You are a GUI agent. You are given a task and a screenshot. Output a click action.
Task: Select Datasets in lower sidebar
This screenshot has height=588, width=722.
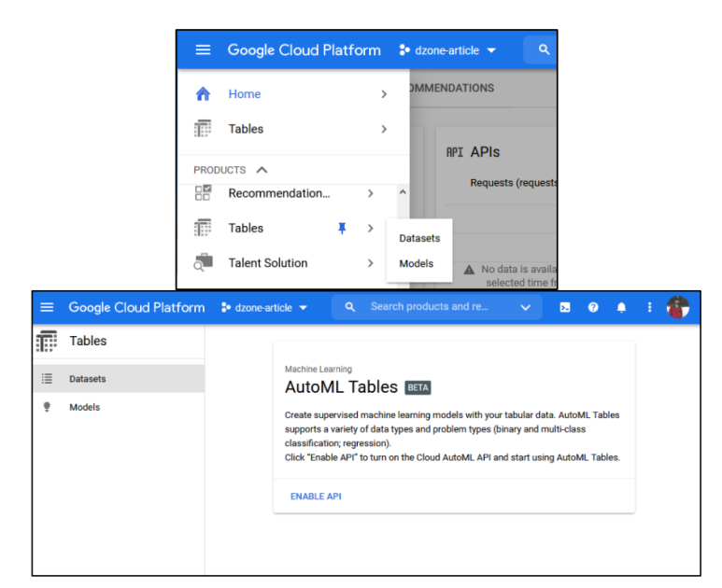[x=119, y=379]
